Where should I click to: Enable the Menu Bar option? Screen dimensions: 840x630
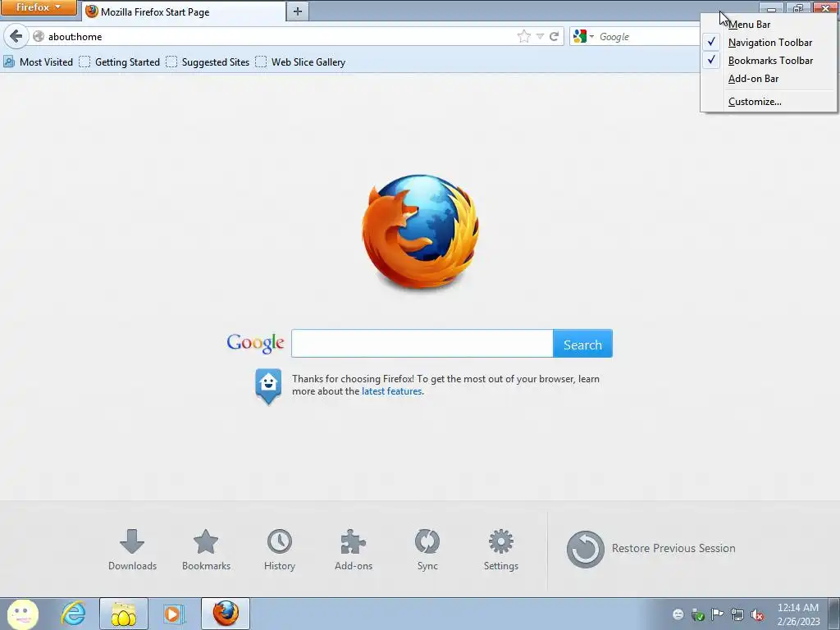click(x=769, y=24)
